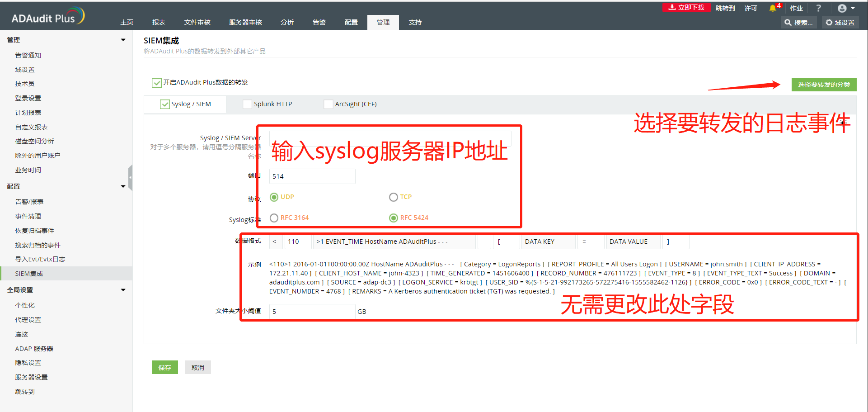Open 自定义报表 in sidebar
Image resolution: width=868 pixels, height=412 pixels.
[x=31, y=127]
